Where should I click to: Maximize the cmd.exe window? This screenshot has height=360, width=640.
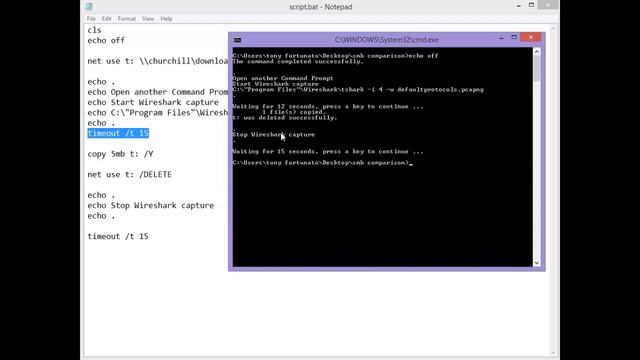coord(514,38)
